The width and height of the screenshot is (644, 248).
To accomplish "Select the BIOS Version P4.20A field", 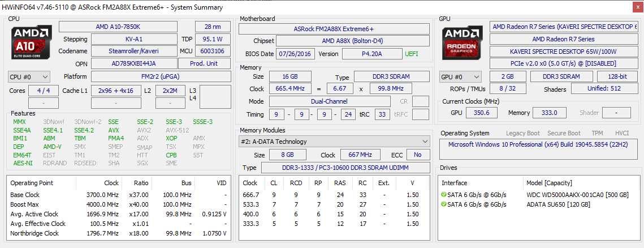I will 372,53.
